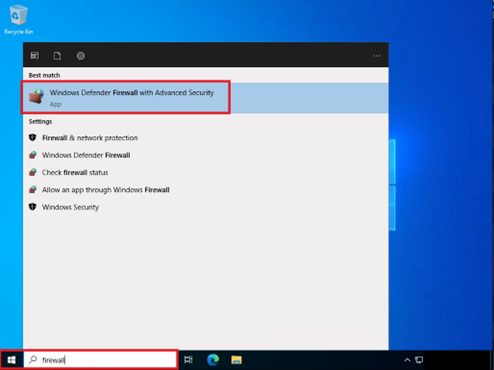The width and height of the screenshot is (494, 370).
Task: Filter search results by Documents icon
Action: [57, 56]
